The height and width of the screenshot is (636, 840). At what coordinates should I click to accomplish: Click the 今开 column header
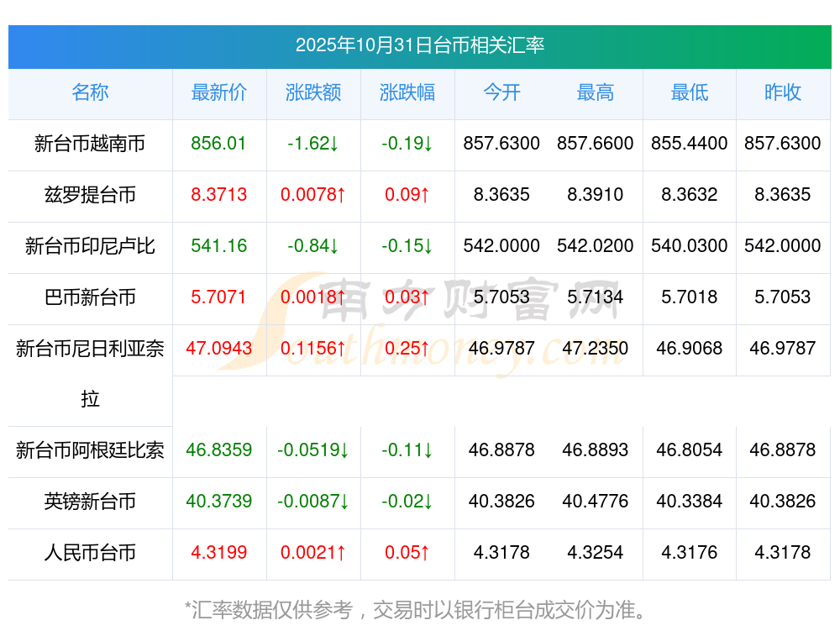click(501, 92)
